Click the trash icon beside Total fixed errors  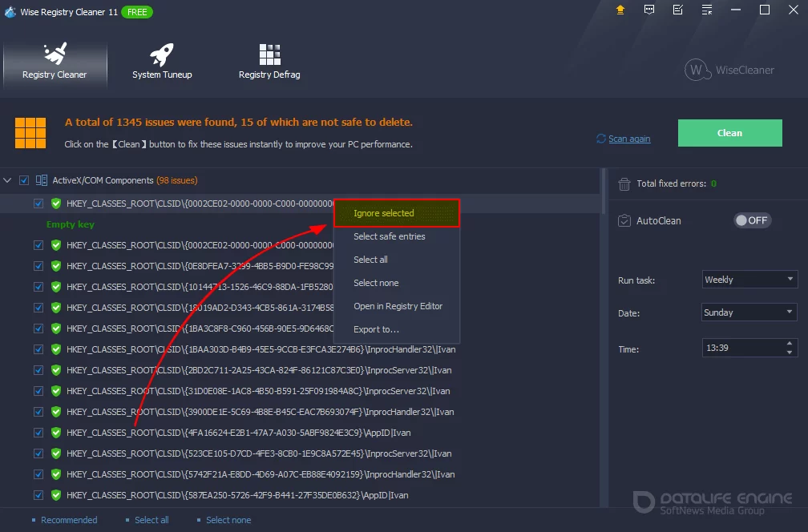coord(624,183)
